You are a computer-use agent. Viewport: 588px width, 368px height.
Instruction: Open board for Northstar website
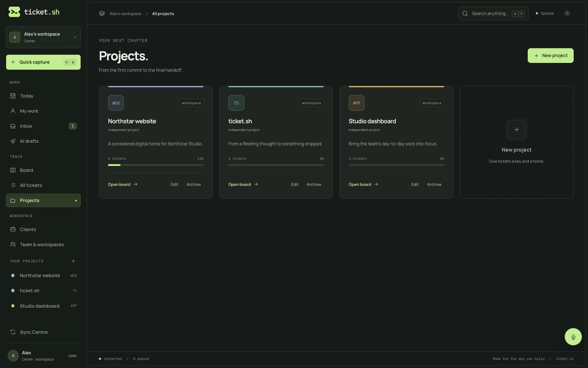point(123,184)
